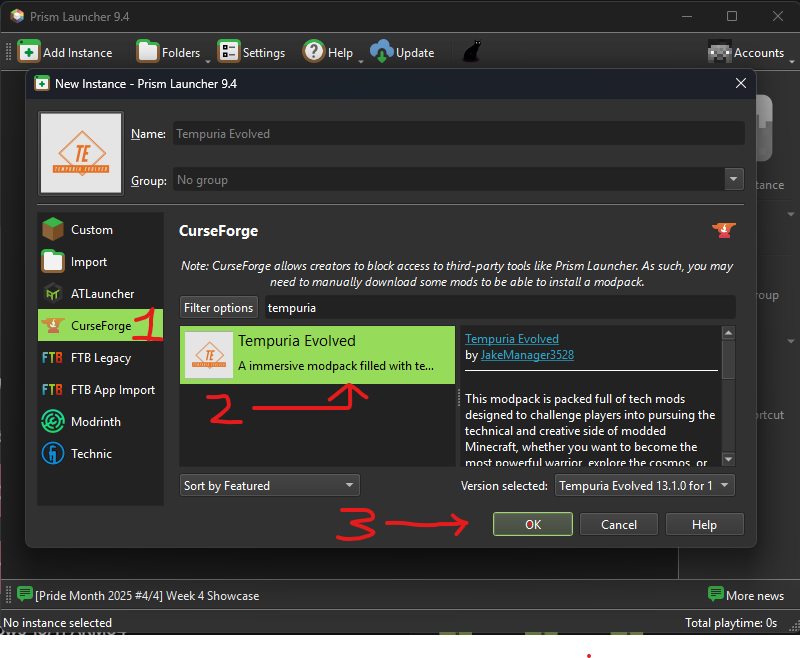The width and height of the screenshot is (800, 658).
Task: Click the FTB Legacy logo icon
Action: click(x=53, y=358)
